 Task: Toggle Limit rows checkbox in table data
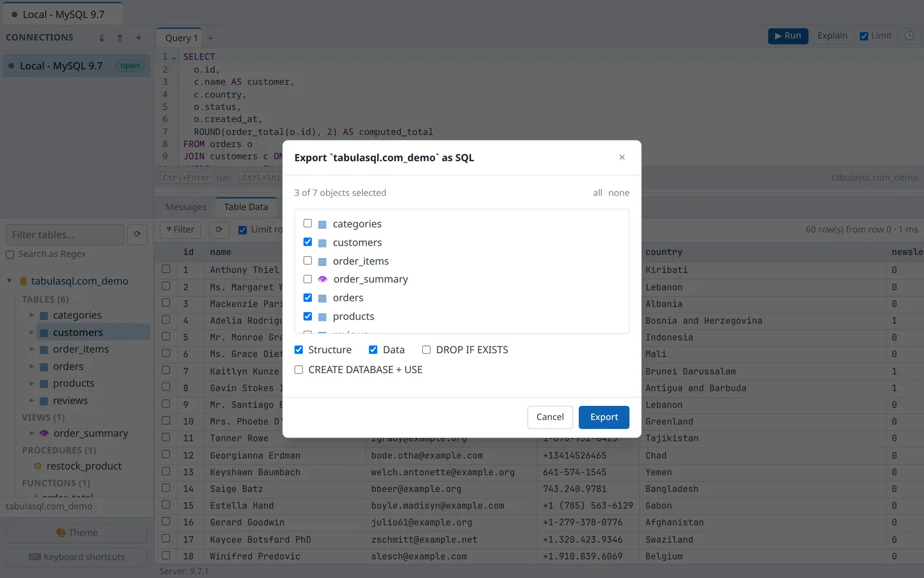click(243, 230)
